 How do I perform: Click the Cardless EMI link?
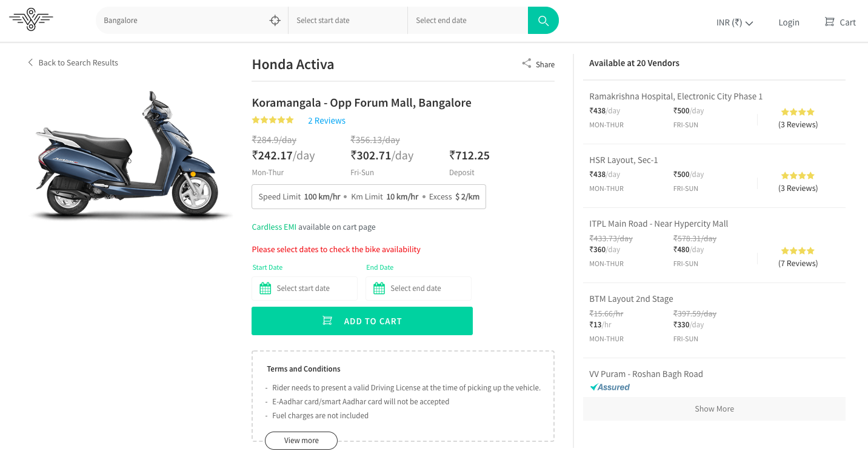pyautogui.click(x=274, y=227)
